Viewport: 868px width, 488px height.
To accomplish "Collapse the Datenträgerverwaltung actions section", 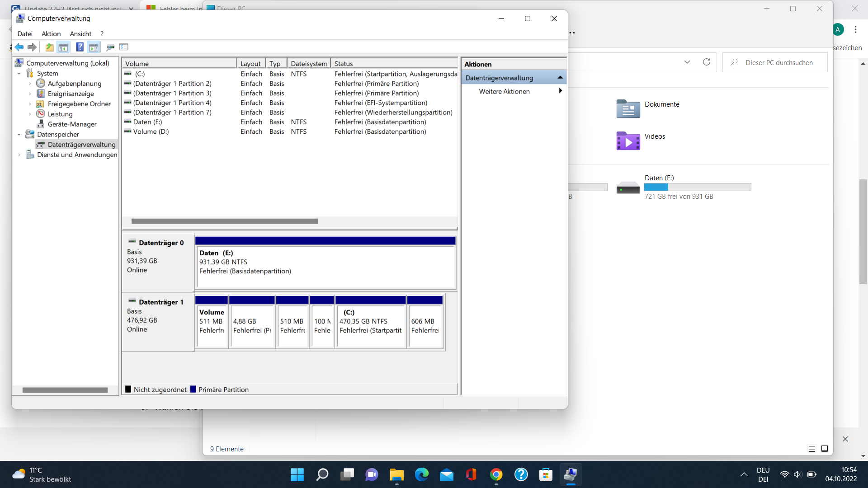I will [560, 78].
